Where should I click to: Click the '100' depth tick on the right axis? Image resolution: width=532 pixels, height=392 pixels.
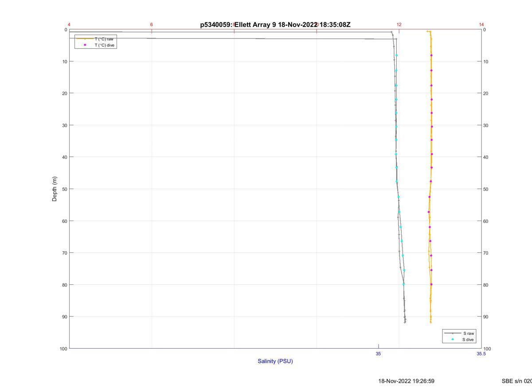click(x=487, y=349)
